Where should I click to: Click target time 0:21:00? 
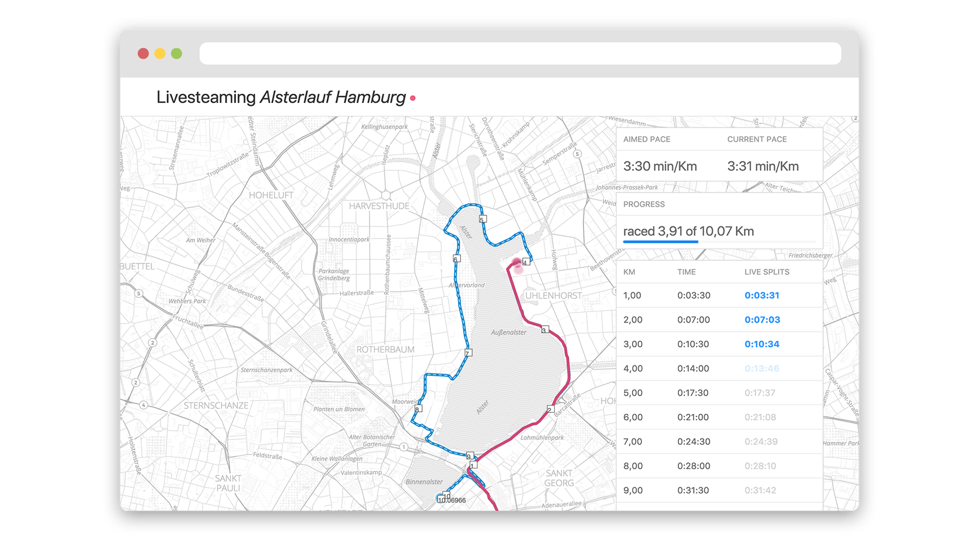[693, 417]
